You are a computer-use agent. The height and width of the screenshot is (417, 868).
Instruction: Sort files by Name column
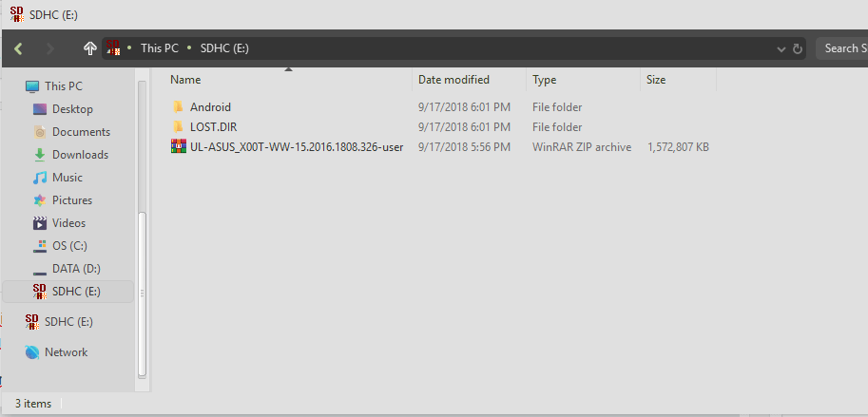pyautogui.click(x=186, y=80)
